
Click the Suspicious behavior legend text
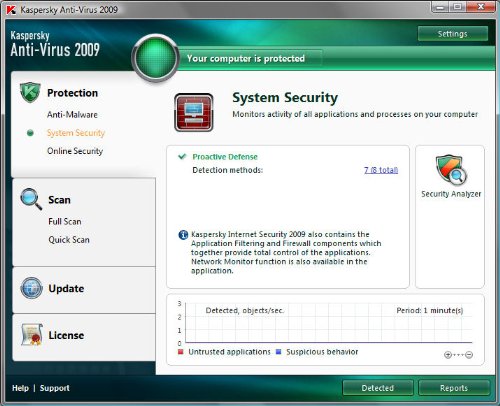322,352
